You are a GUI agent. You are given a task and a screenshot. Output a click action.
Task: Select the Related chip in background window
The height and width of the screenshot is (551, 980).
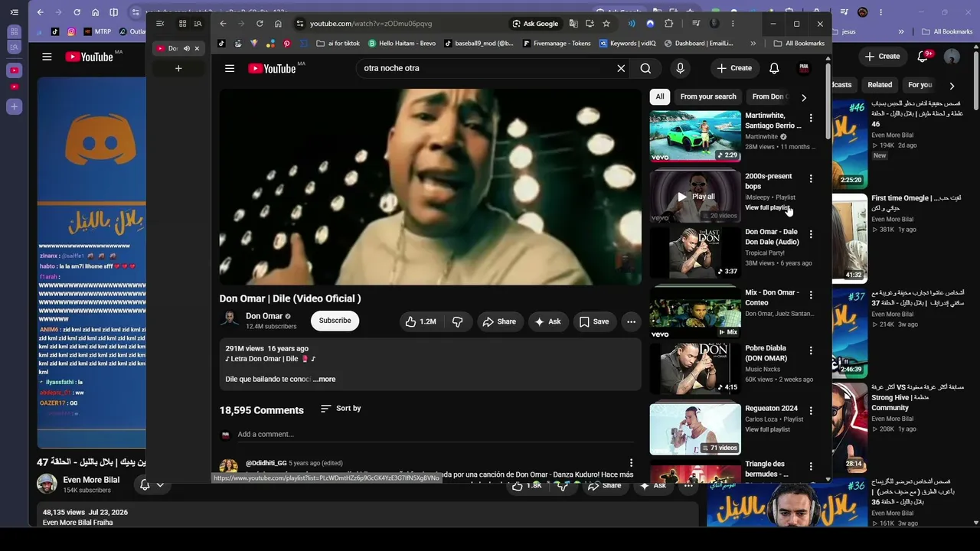point(880,85)
